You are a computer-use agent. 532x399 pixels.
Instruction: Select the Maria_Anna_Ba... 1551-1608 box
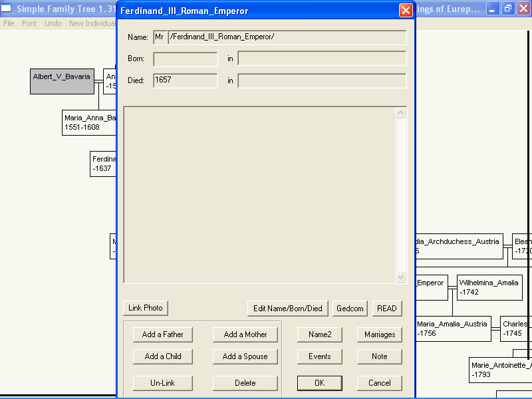coord(89,122)
